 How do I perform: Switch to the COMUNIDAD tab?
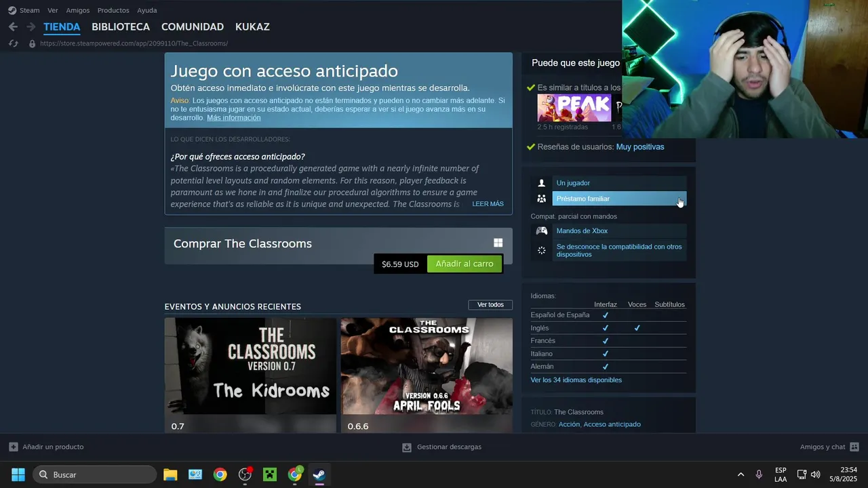tap(193, 27)
